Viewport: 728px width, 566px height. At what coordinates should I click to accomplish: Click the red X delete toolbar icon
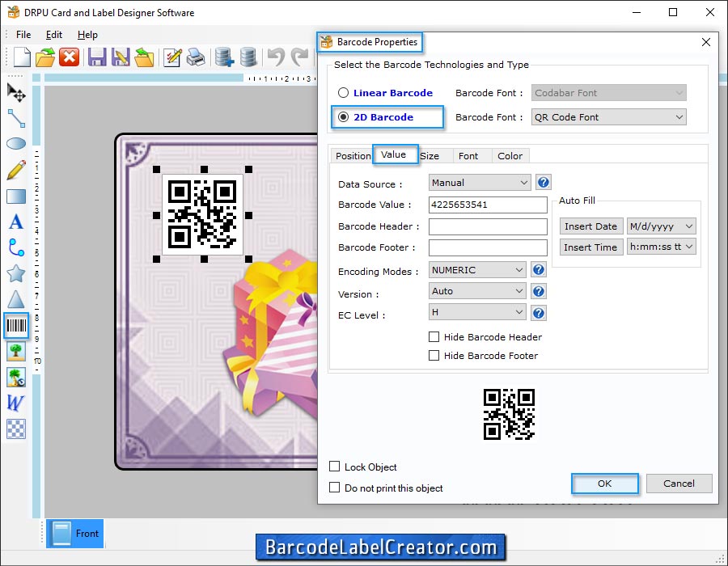[70, 57]
